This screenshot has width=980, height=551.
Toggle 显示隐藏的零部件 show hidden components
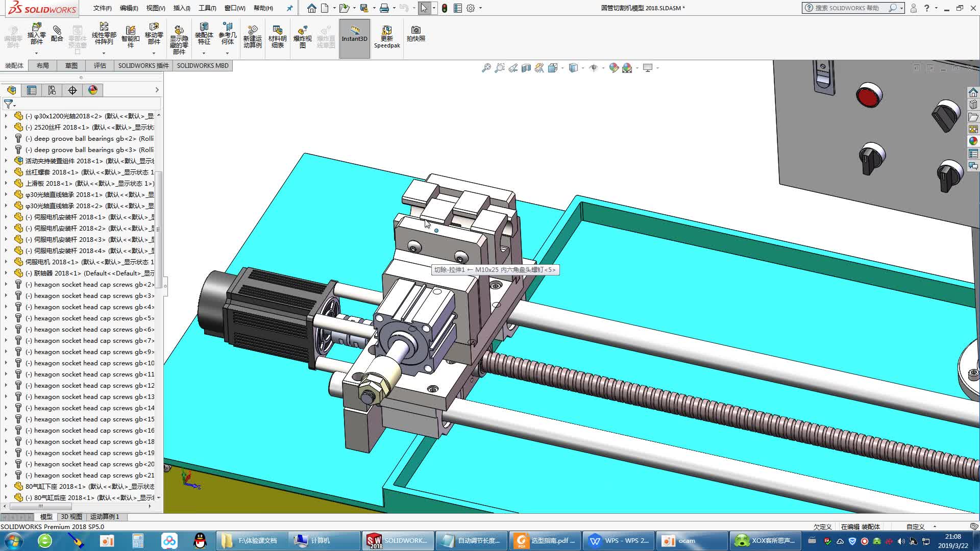click(179, 37)
